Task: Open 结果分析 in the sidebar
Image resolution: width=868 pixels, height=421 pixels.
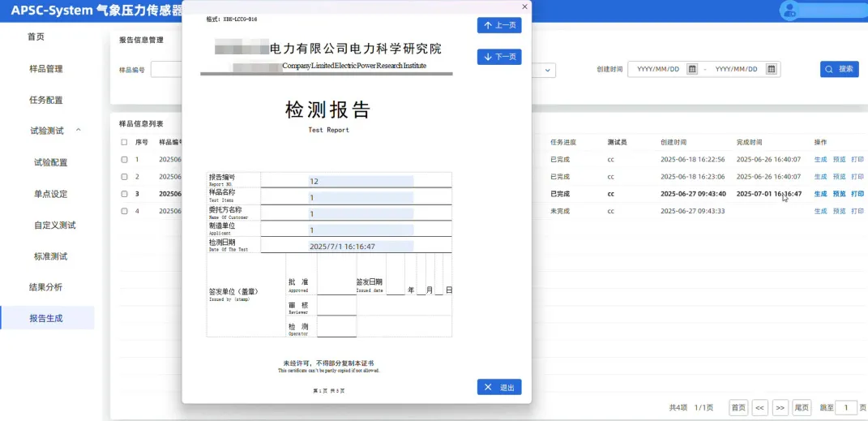Action: tap(46, 287)
